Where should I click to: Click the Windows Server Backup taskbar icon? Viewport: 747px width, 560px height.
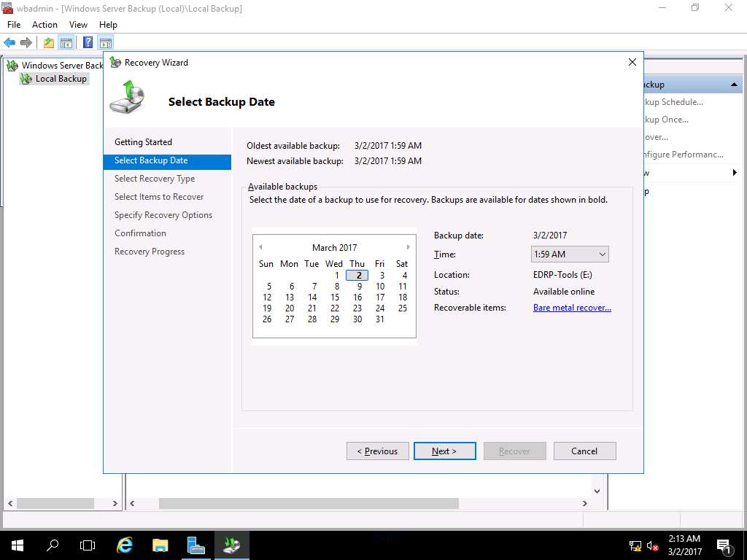point(231,545)
